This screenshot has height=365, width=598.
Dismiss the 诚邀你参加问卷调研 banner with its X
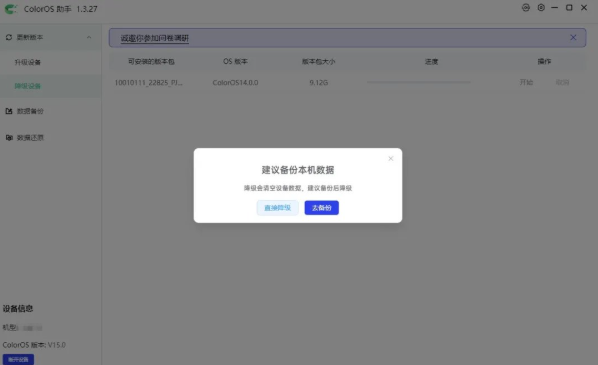[573, 37]
